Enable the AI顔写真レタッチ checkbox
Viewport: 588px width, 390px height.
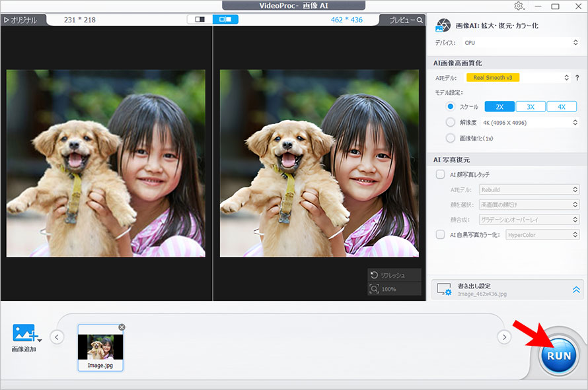440,174
